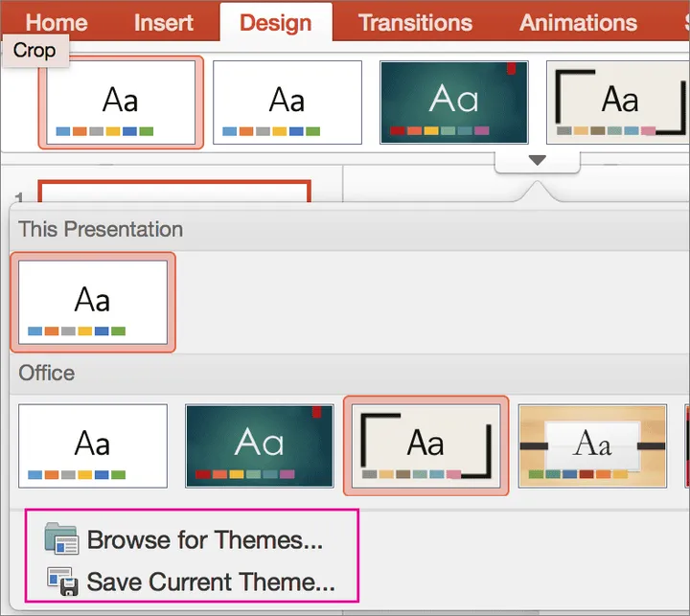Click the Browse for Themes folder icon
This screenshot has height=616, width=690.
coord(61,539)
